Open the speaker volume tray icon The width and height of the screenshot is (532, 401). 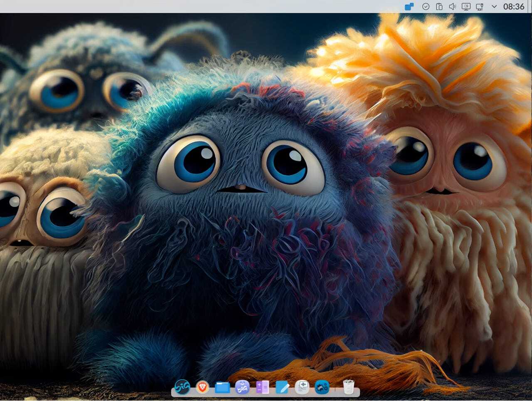tap(452, 7)
